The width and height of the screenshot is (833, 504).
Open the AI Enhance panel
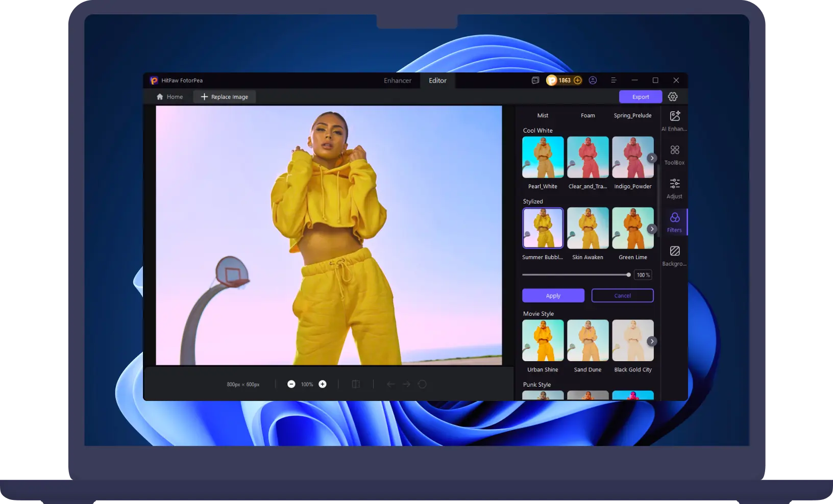pyautogui.click(x=674, y=121)
